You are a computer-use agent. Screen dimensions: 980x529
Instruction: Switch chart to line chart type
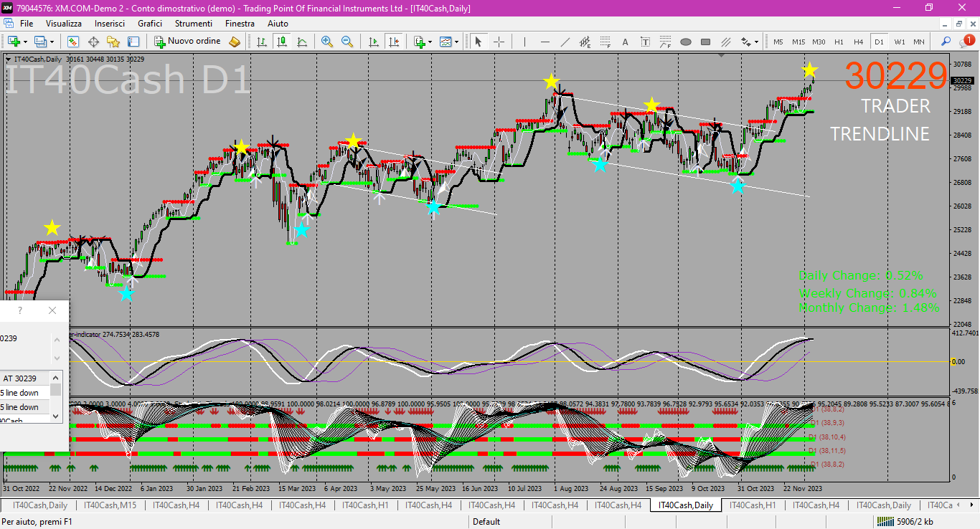(x=302, y=42)
